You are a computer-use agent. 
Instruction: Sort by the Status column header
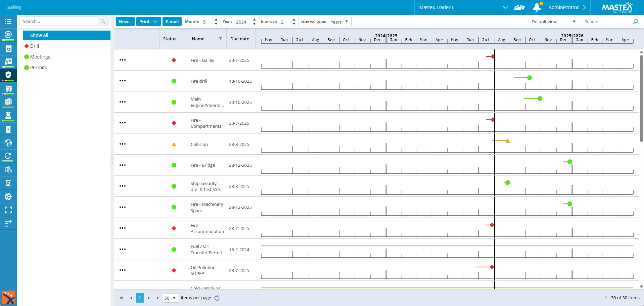click(x=170, y=39)
